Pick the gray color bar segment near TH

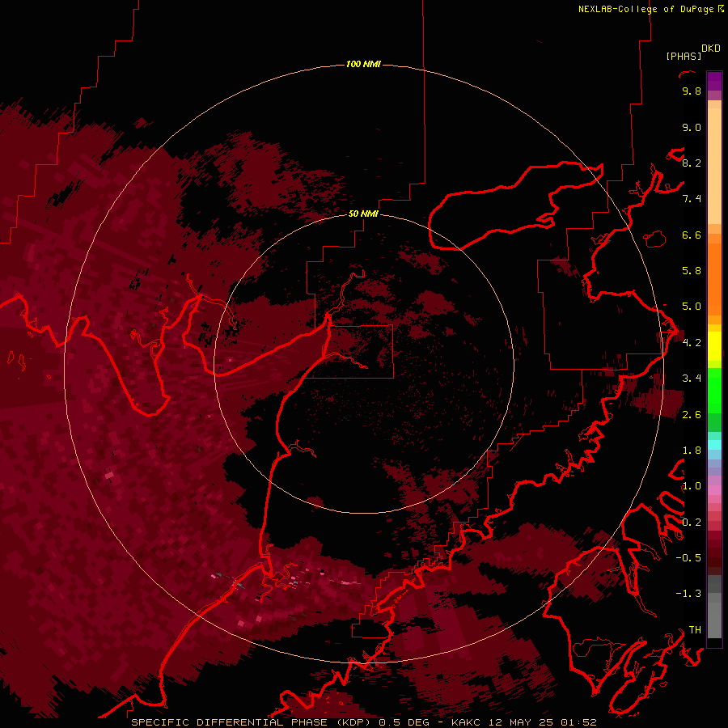[714, 620]
